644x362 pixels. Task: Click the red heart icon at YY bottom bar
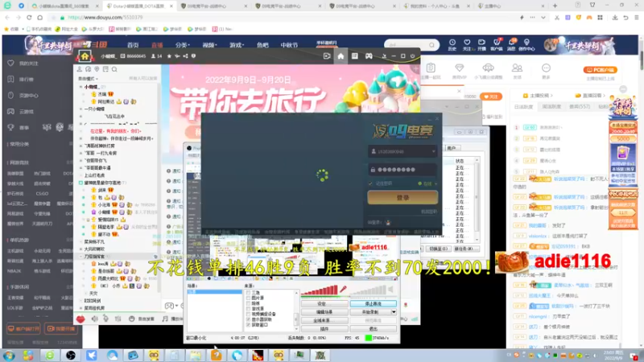[80, 319]
